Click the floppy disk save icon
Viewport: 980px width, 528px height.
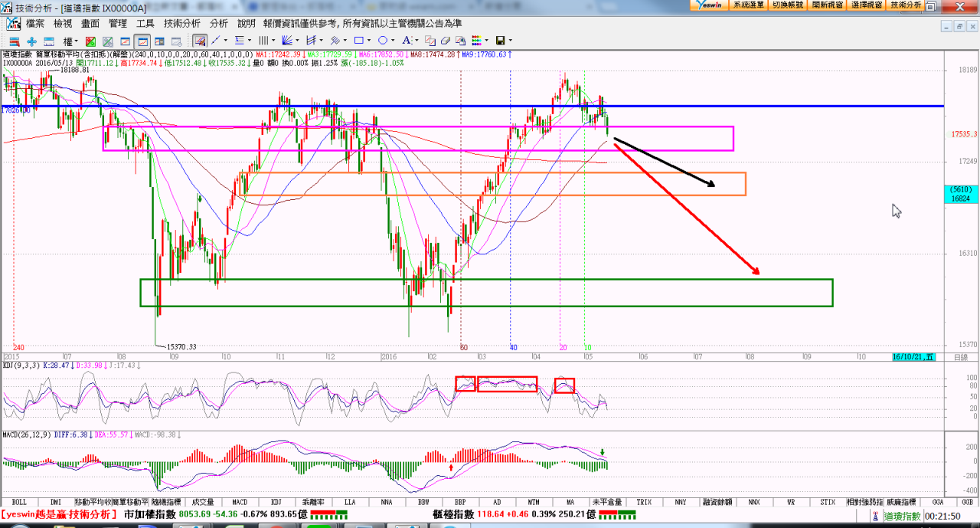click(500, 41)
